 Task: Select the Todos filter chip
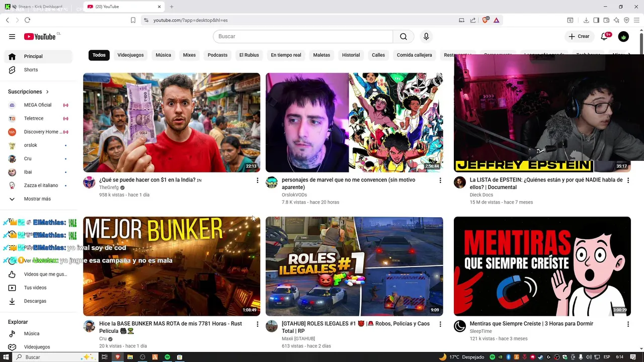point(99,55)
